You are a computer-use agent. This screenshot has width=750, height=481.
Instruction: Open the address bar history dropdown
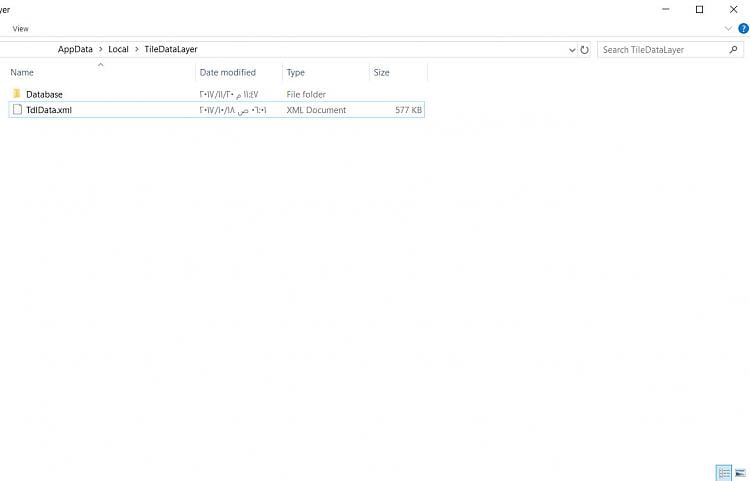(x=572, y=50)
